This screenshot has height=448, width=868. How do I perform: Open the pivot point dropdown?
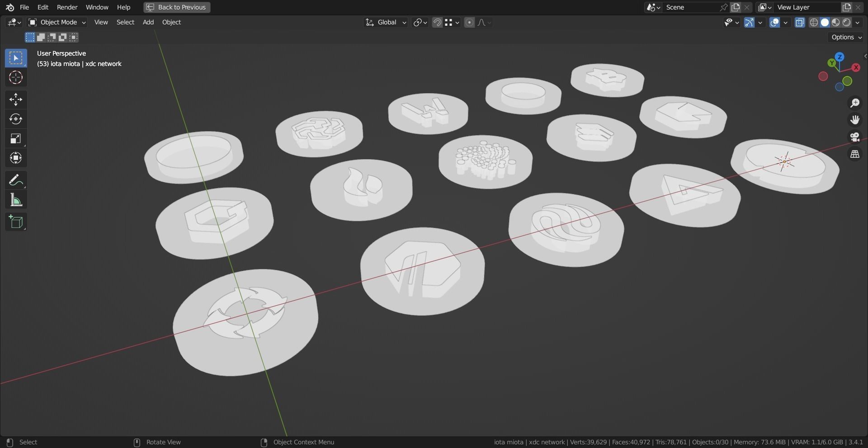(x=420, y=22)
